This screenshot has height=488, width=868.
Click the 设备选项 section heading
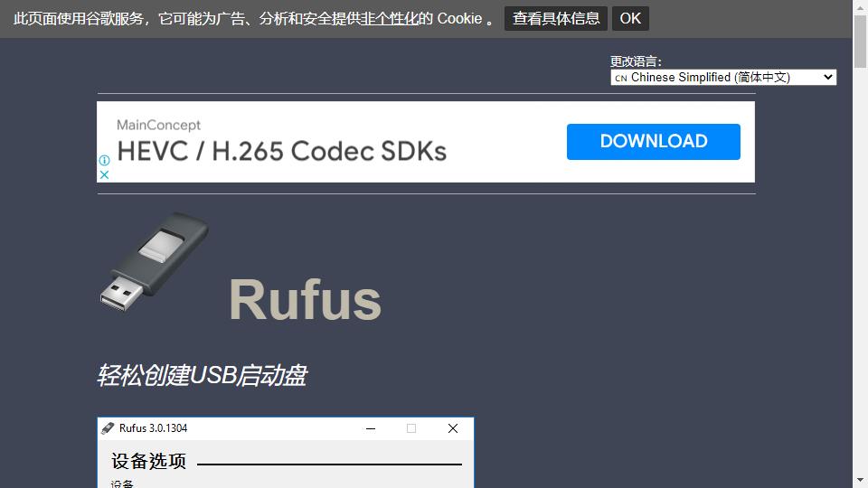point(148,461)
